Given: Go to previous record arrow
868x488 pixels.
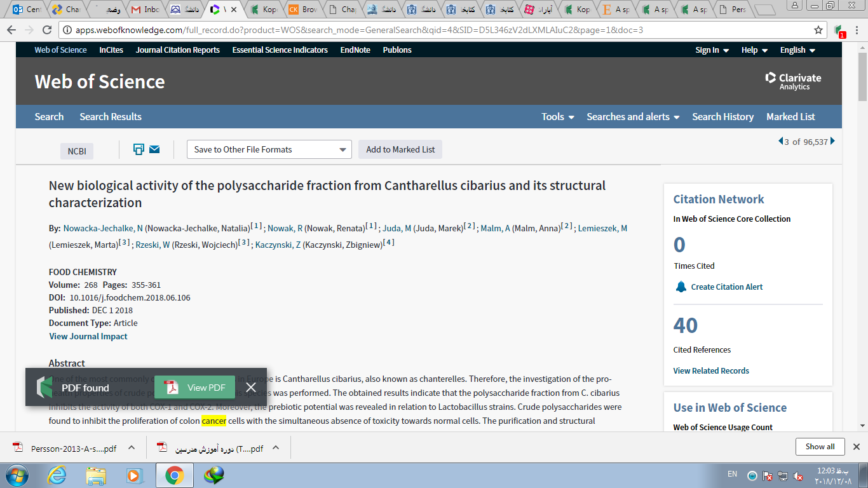Looking at the screenshot, I should tap(780, 141).
